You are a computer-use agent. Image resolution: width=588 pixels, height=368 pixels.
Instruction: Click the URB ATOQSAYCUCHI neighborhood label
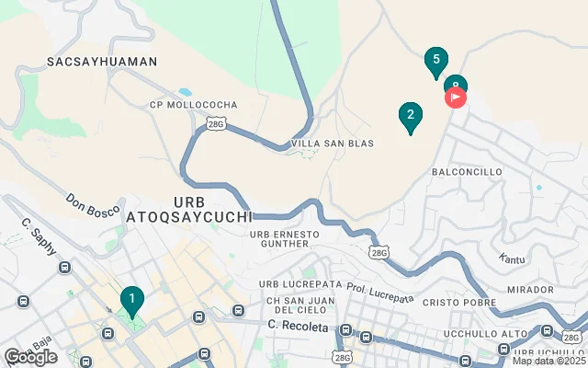click(x=189, y=210)
